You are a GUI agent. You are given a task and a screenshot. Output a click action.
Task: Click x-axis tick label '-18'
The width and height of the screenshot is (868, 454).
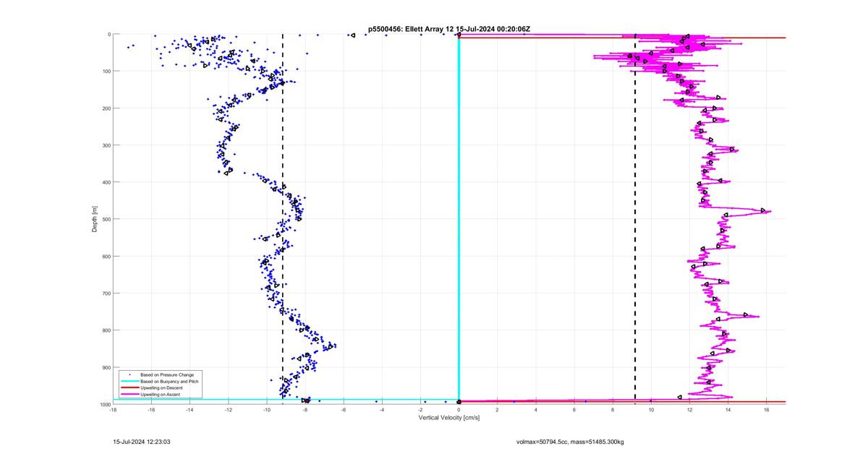(113, 410)
